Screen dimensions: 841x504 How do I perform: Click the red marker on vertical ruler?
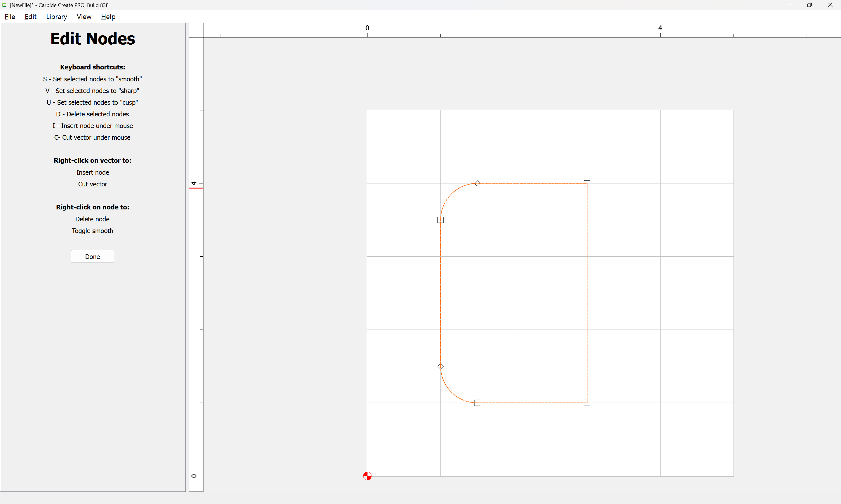click(196, 188)
